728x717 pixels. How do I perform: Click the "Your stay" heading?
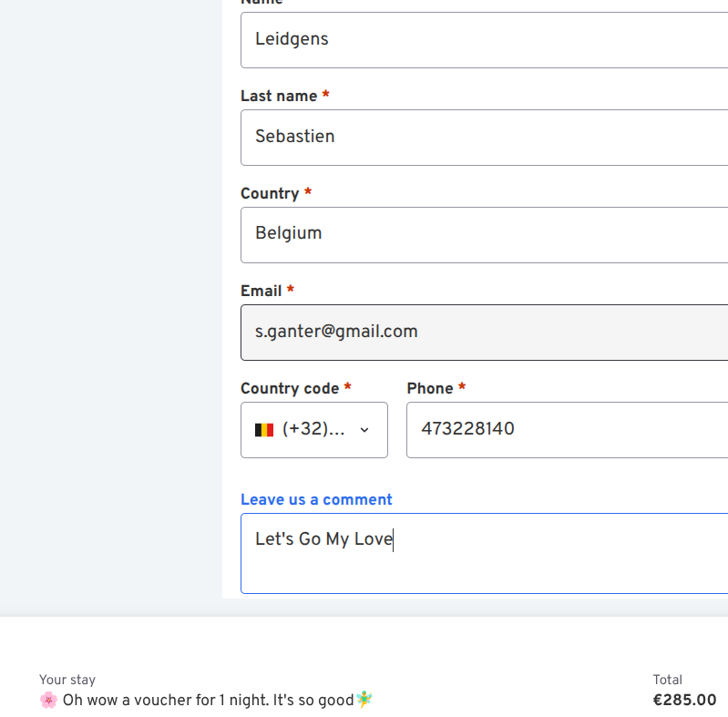tap(67, 680)
